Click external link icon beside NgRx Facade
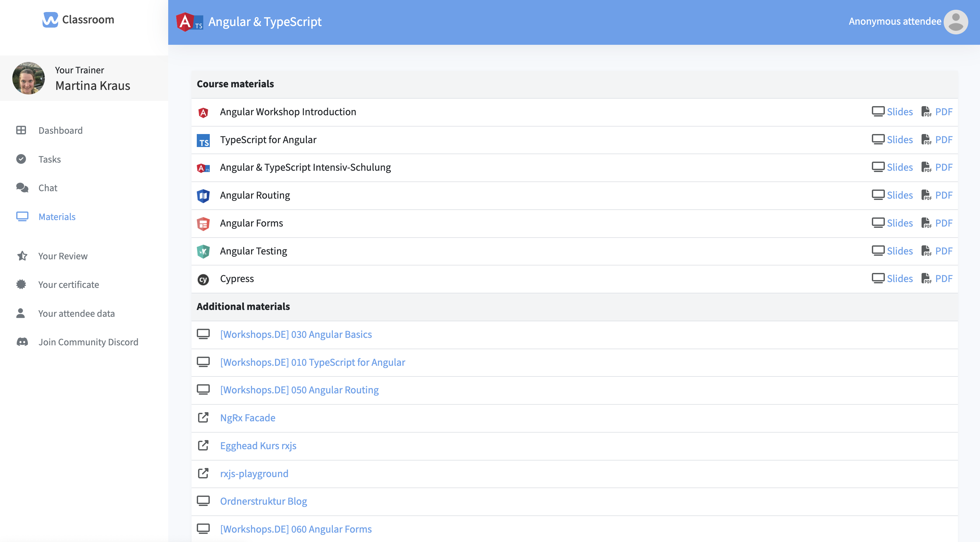 coord(203,418)
